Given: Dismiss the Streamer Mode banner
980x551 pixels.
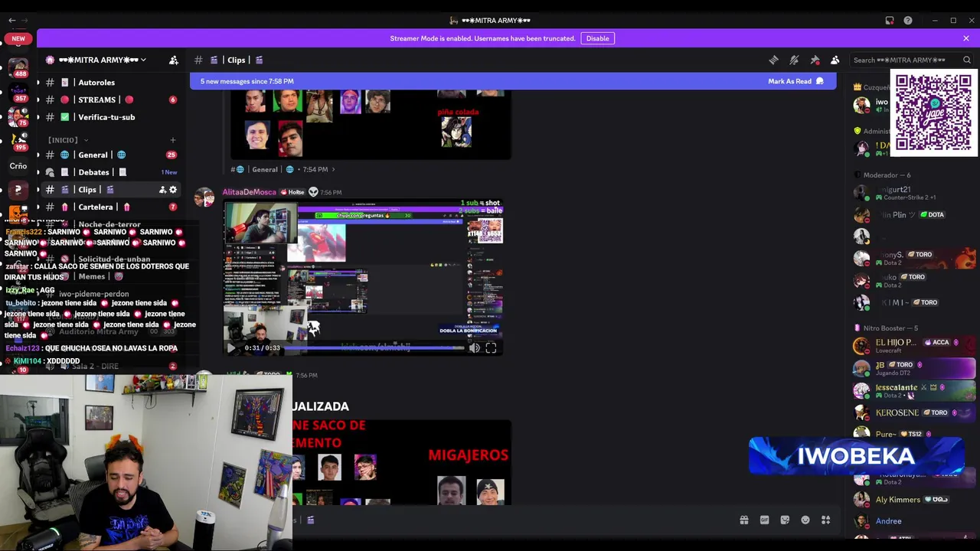Looking at the screenshot, I should 966,38.
